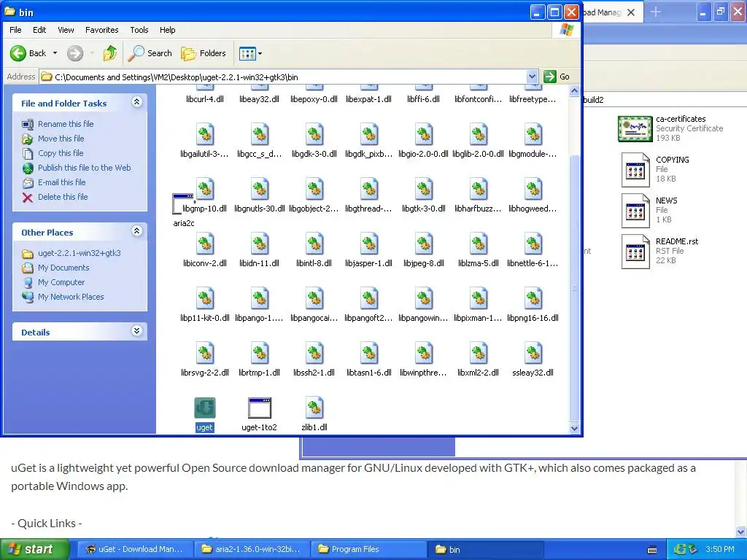Image resolution: width=747 pixels, height=560 pixels.
Task: Select the librsvg-2-2.dll file icon
Action: click(205, 354)
